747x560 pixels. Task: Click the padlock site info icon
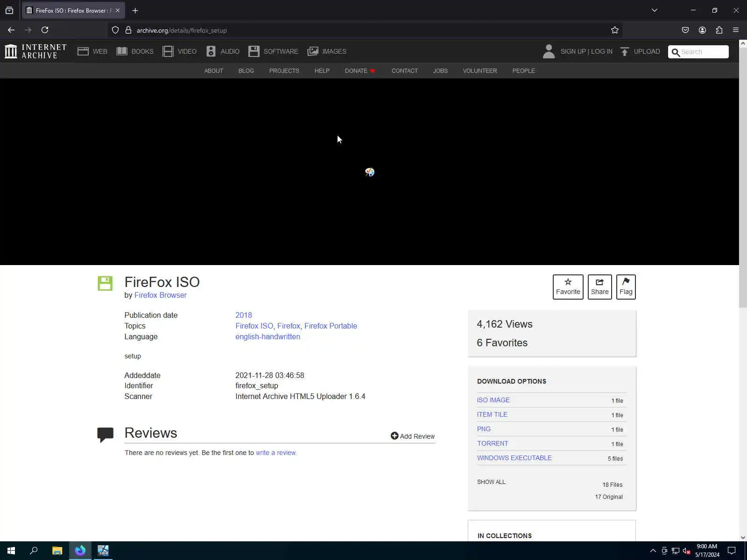128,30
